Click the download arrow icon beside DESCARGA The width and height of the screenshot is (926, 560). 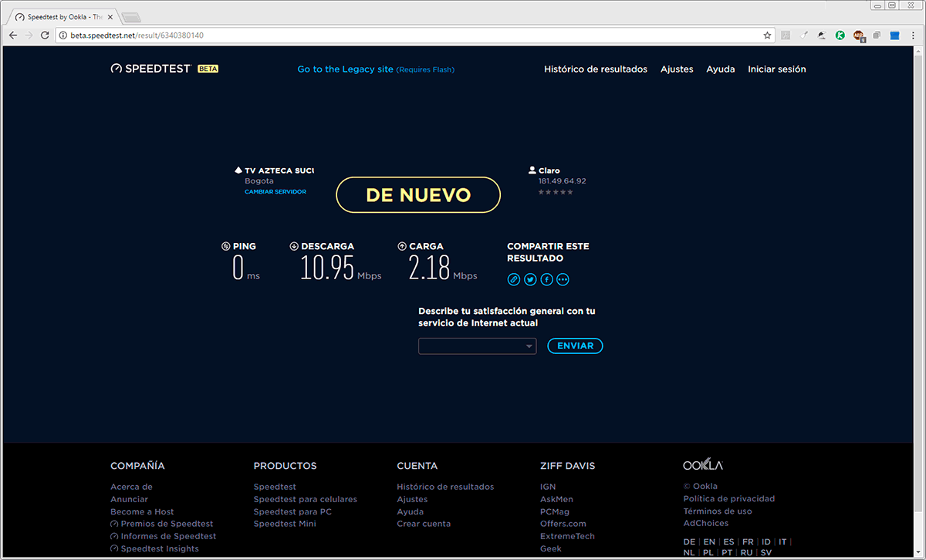(294, 247)
